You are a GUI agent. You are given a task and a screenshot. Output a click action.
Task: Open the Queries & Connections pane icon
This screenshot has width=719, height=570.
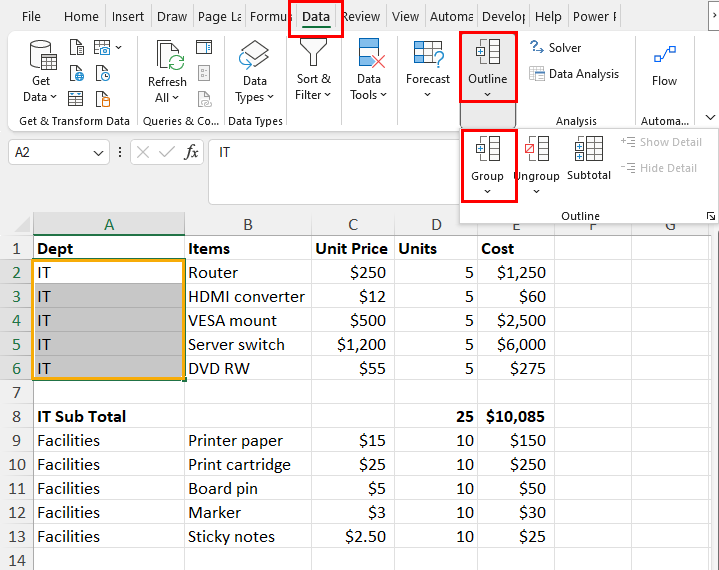click(x=204, y=47)
